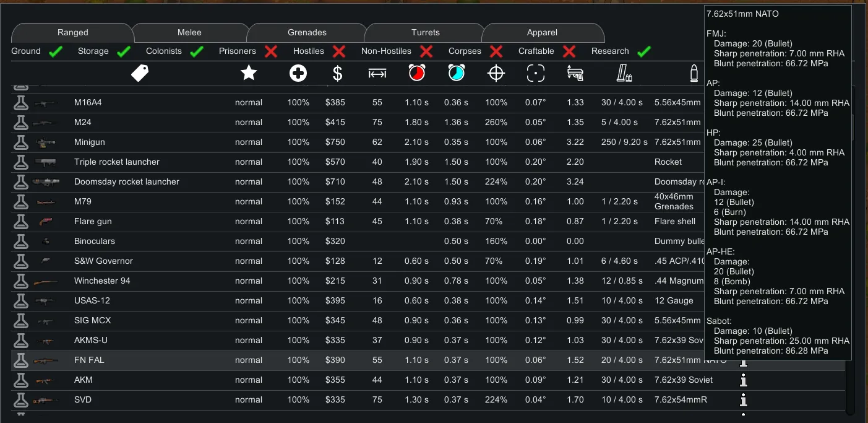Sort by market value dollar icon
This screenshot has width=868, height=423.
337,74
